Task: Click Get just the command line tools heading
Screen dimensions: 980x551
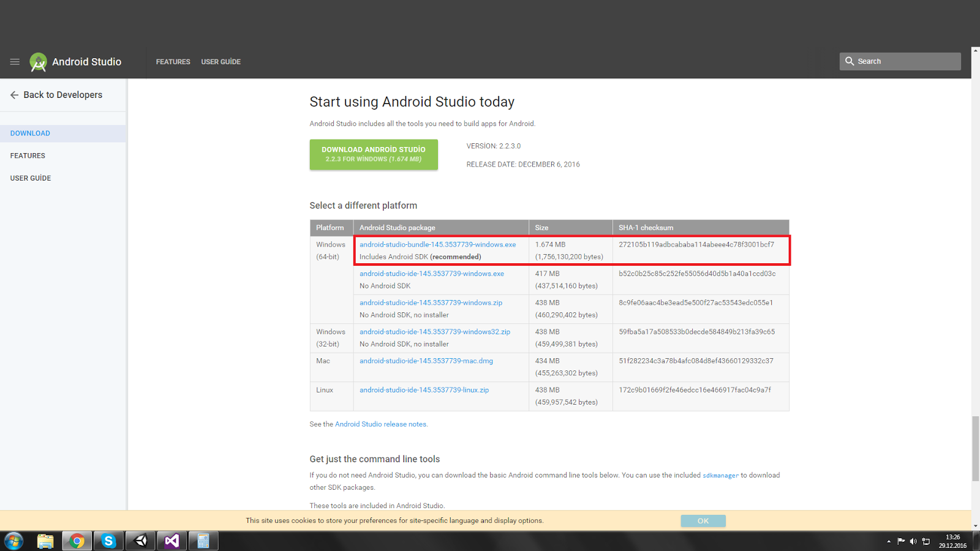Action: tap(375, 459)
